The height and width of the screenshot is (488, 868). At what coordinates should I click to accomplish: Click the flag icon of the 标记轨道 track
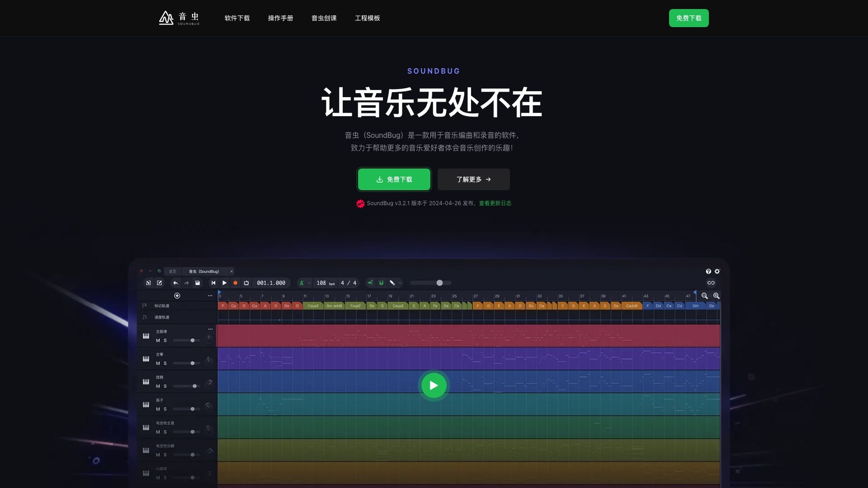pyautogui.click(x=145, y=306)
